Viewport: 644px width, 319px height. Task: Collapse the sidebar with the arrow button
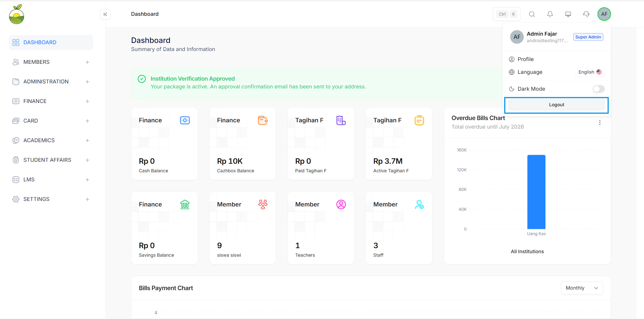[105, 14]
